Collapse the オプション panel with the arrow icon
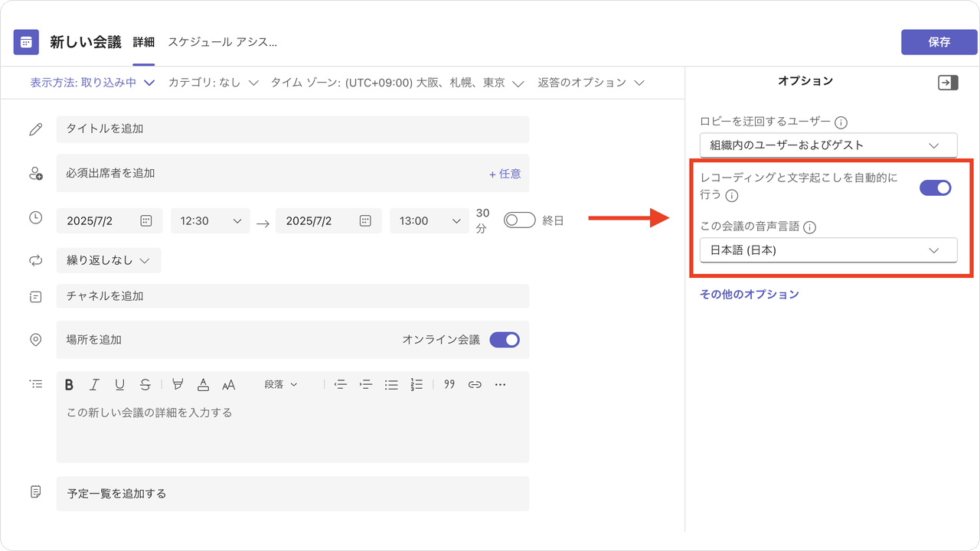The image size is (980, 551). pyautogui.click(x=948, y=83)
